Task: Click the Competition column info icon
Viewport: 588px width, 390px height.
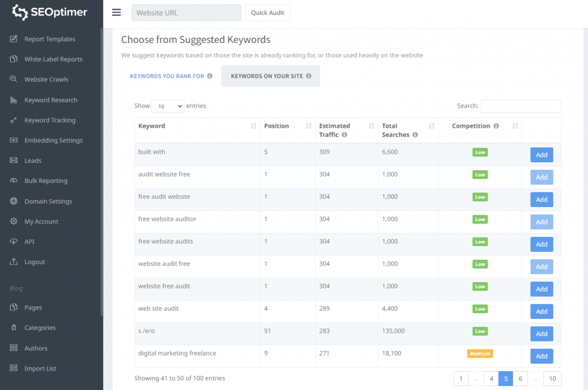Action: [x=496, y=126]
